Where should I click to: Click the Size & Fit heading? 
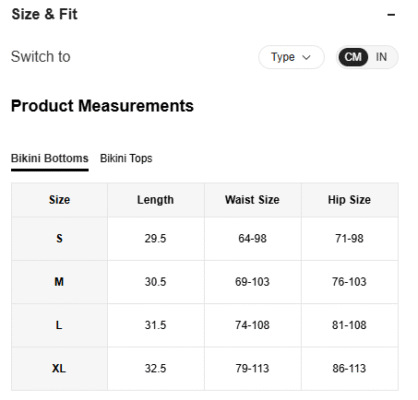[x=45, y=14]
